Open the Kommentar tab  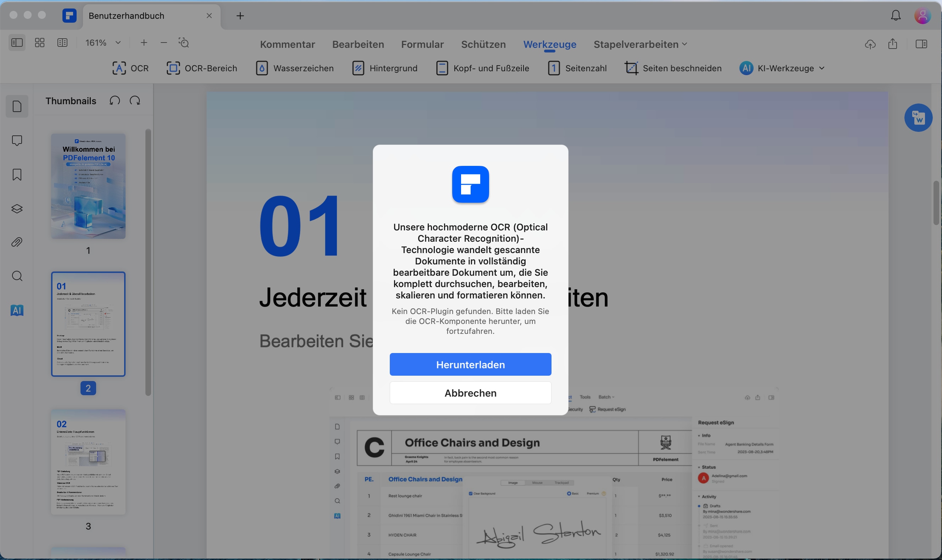tap(287, 44)
